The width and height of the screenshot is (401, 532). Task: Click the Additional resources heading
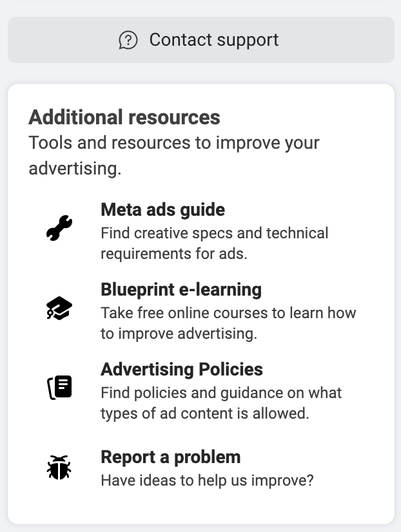click(124, 117)
